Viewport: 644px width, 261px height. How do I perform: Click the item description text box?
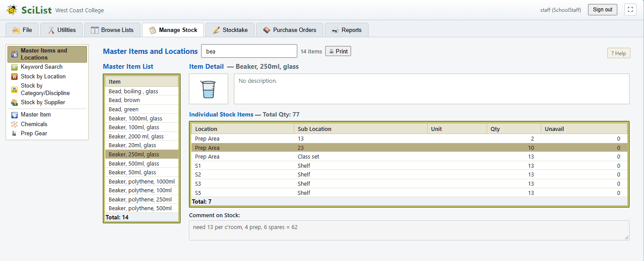tap(432, 89)
